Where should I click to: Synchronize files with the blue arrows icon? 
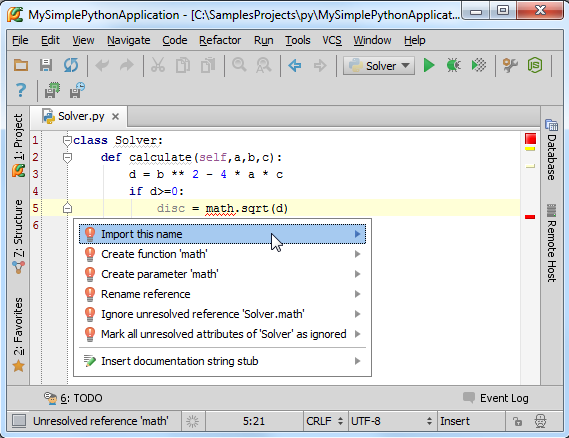pyautogui.click(x=71, y=66)
